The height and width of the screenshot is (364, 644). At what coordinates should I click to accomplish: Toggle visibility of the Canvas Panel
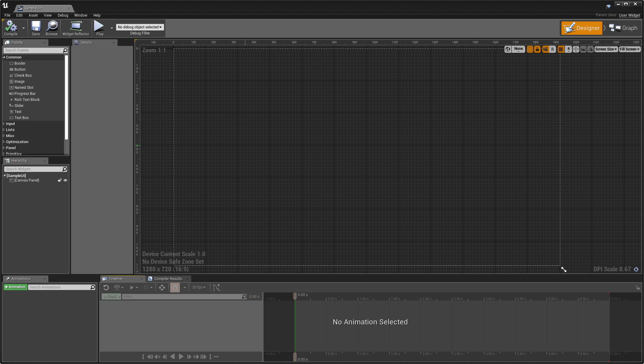(x=65, y=180)
